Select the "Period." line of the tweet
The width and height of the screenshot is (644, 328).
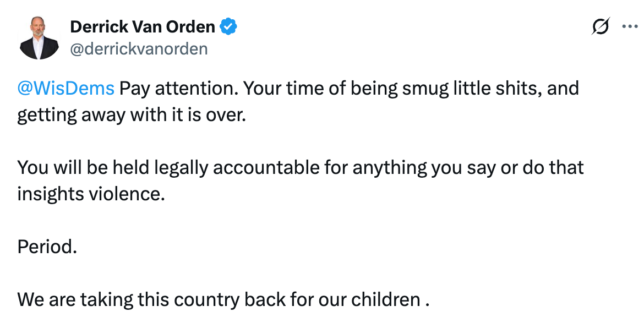tap(47, 246)
